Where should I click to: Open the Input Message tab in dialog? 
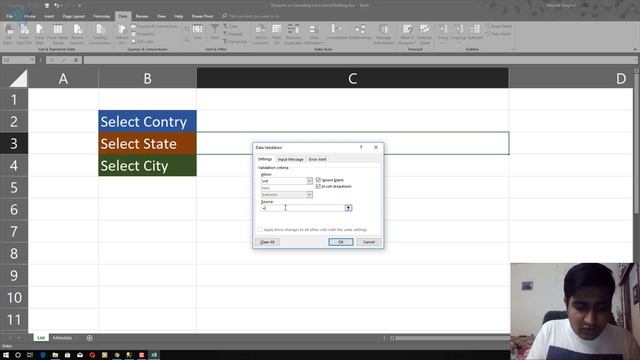tap(291, 159)
